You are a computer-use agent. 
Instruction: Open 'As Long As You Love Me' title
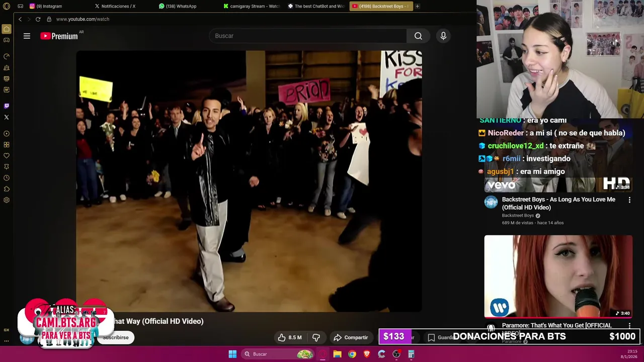(x=558, y=203)
